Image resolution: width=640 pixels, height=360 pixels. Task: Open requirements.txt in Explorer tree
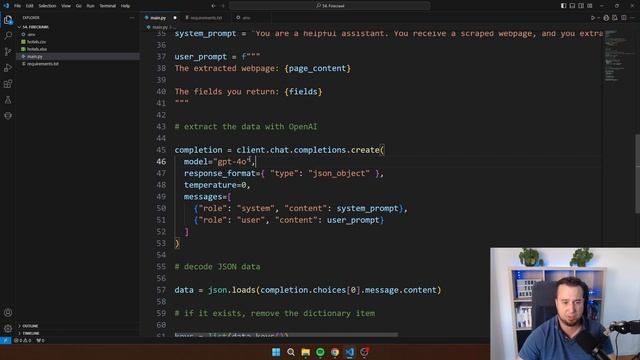42,64
